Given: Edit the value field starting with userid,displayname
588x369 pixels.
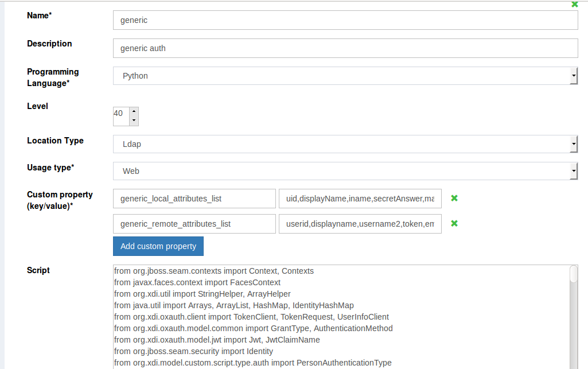Looking at the screenshot, I should [x=360, y=224].
